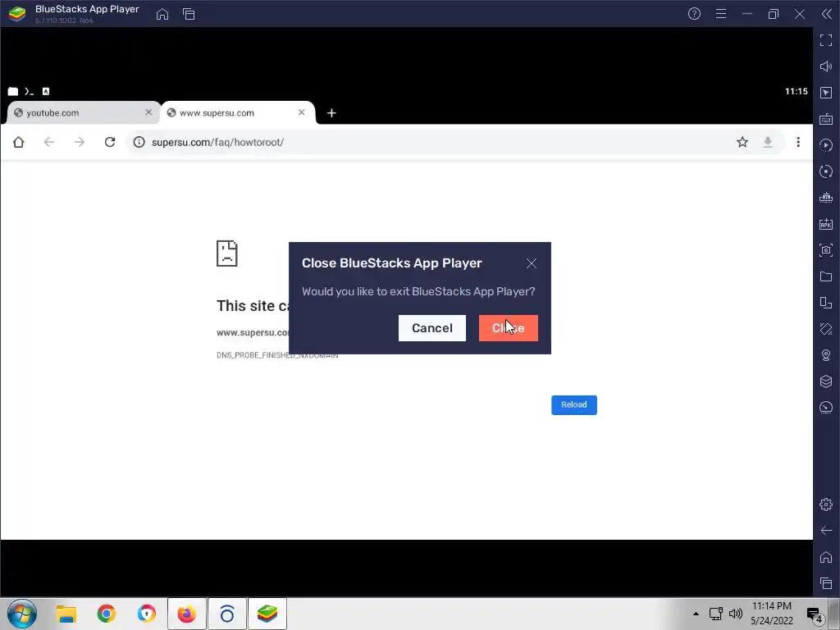Open BlueStacks home from the title bar

point(162,15)
